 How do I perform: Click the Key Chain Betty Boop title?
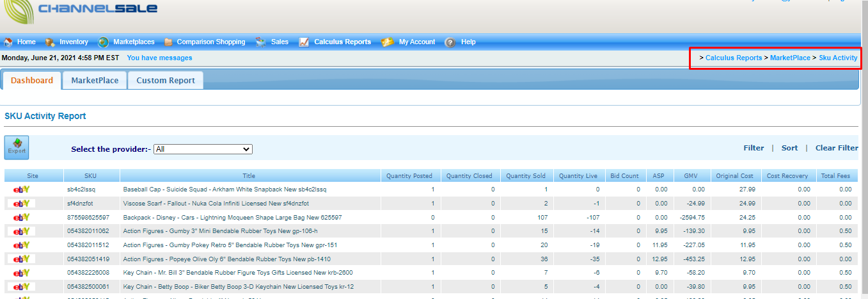239,287
